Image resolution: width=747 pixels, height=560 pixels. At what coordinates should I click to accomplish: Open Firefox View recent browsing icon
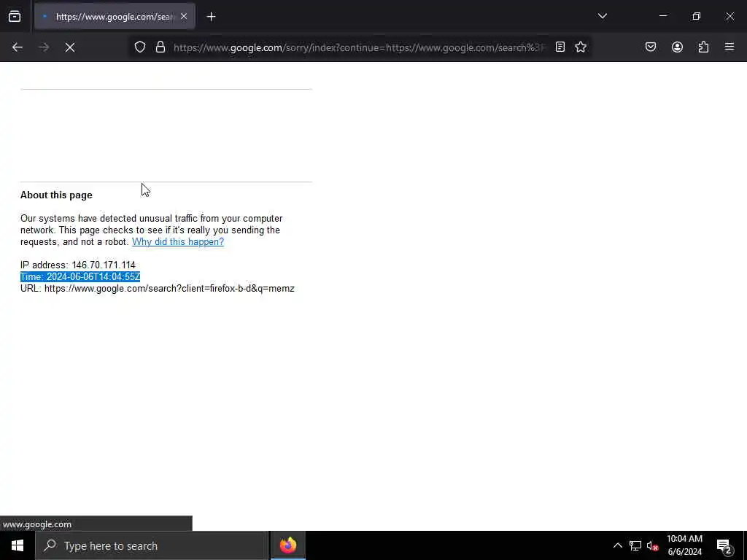coord(15,17)
